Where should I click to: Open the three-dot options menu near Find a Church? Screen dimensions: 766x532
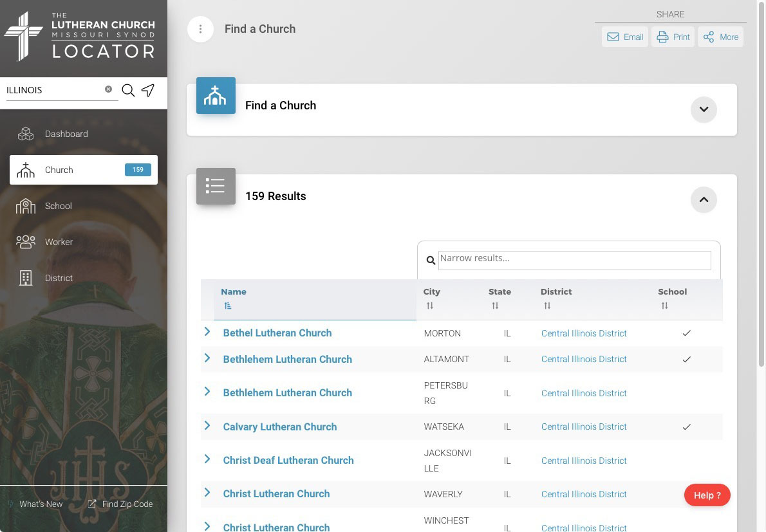(200, 29)
